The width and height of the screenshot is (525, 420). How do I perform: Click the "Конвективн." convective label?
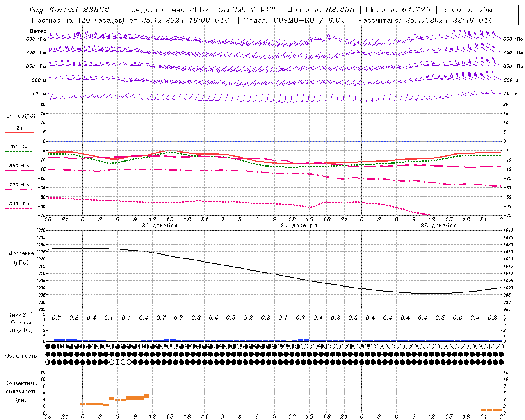click(21, 383)
